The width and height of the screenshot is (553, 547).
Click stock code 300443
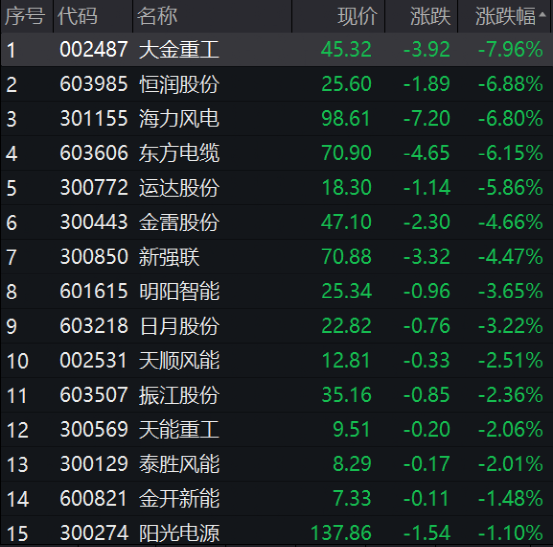click(x=93, y=222)
